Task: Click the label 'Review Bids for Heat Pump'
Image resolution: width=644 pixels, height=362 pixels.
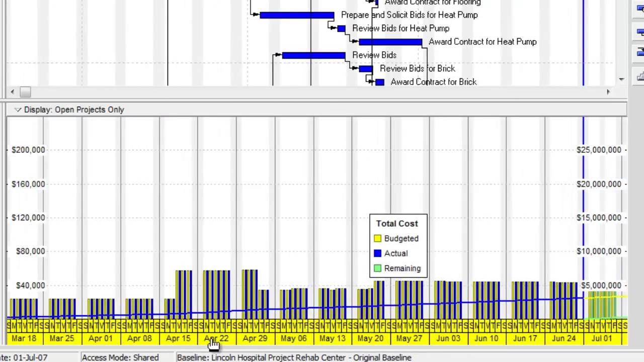Action: point(401,29)
